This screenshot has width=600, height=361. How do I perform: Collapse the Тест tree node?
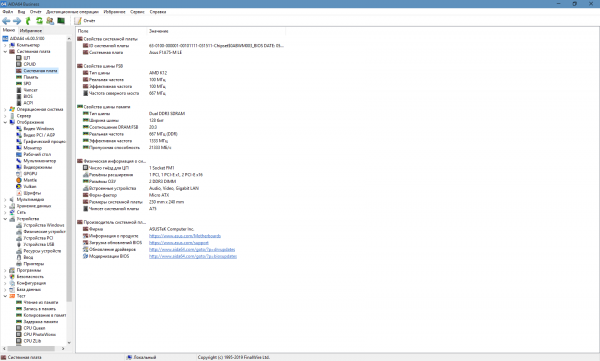click(5, 296)
